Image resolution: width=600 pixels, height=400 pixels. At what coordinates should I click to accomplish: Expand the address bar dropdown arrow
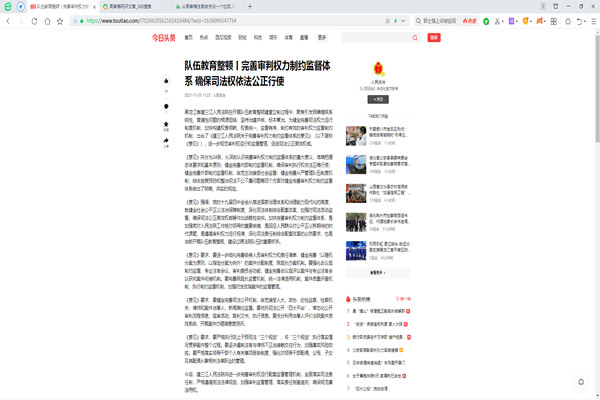point(403,21)
